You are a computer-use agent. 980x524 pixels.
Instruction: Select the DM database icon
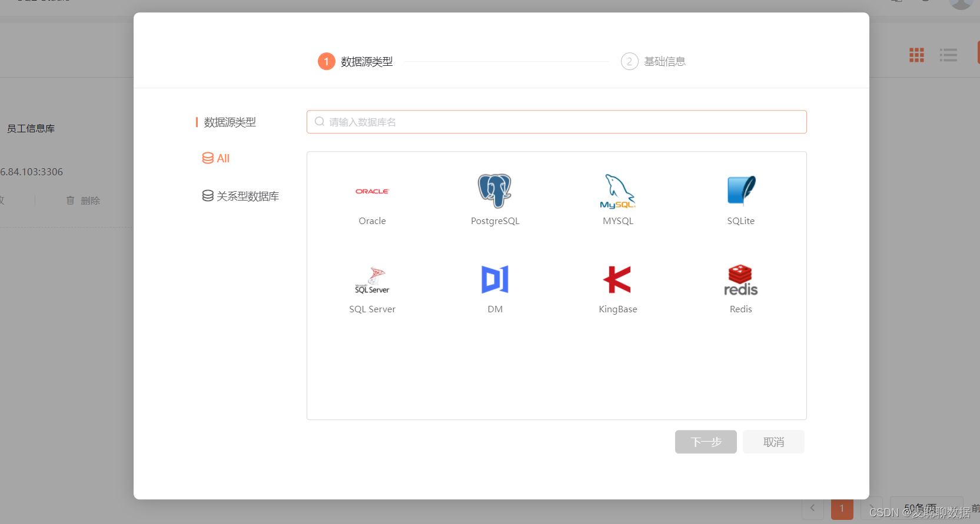pos(495,279)
